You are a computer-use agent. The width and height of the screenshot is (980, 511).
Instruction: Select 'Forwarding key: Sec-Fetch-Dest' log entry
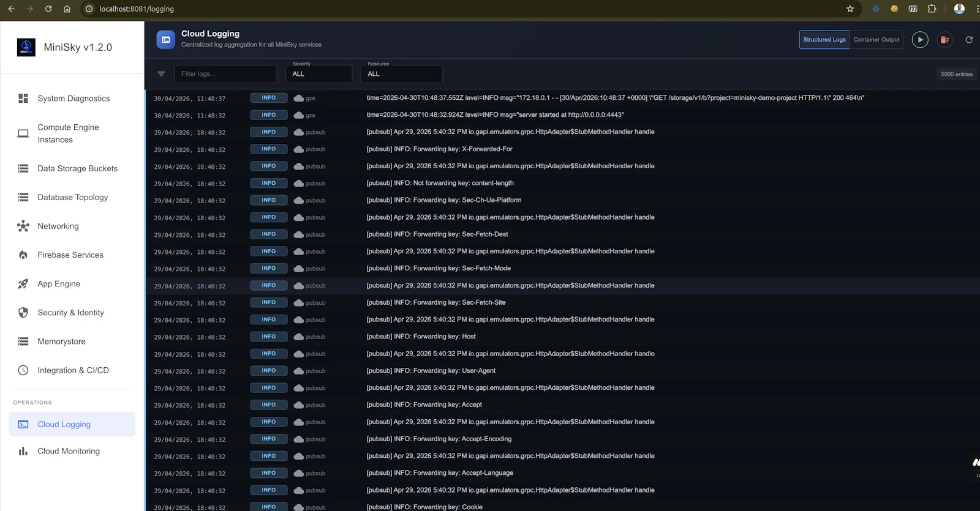point(437,234)
